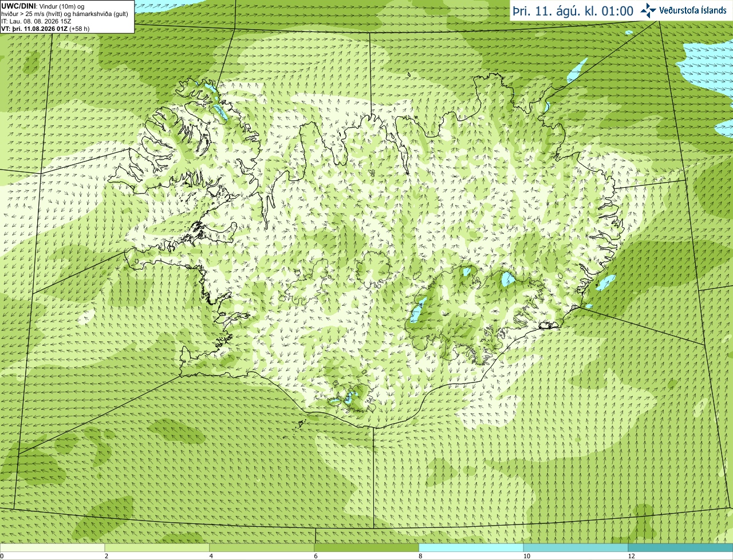Click the forecast validity line VT: þri. 11.08.2026

45,29
